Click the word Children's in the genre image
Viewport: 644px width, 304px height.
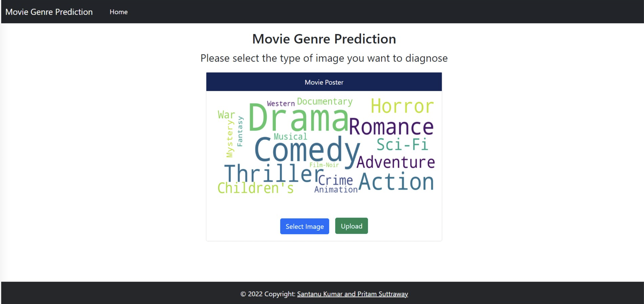point(255,188)
